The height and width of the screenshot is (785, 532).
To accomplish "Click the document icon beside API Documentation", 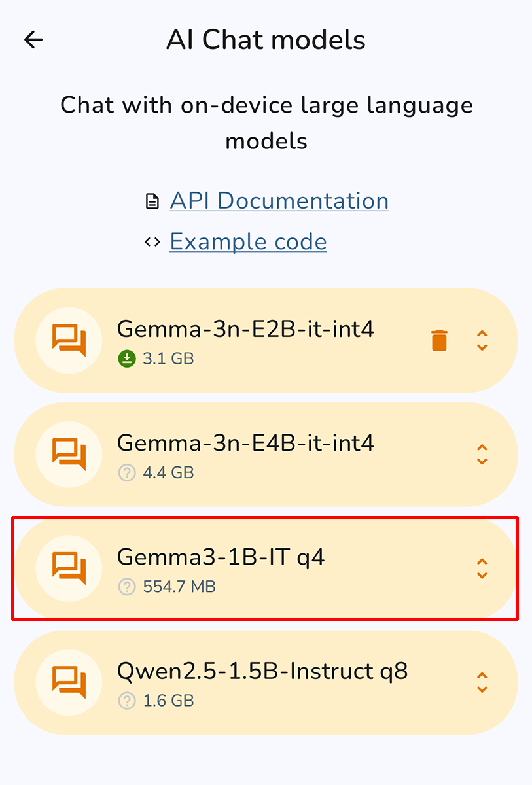I will [152, 201].
